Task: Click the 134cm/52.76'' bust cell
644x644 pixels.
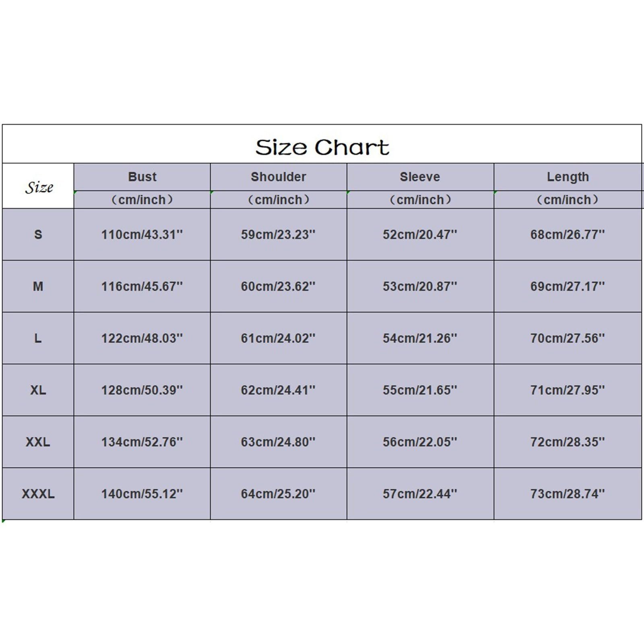Action: (x=142, y=442)
